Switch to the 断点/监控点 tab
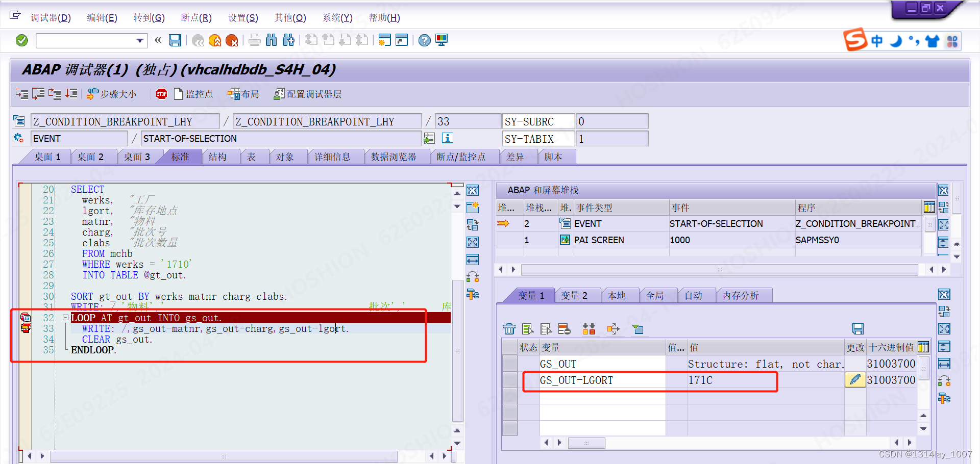This screenshot has width=980, height=464. [461, 157]
